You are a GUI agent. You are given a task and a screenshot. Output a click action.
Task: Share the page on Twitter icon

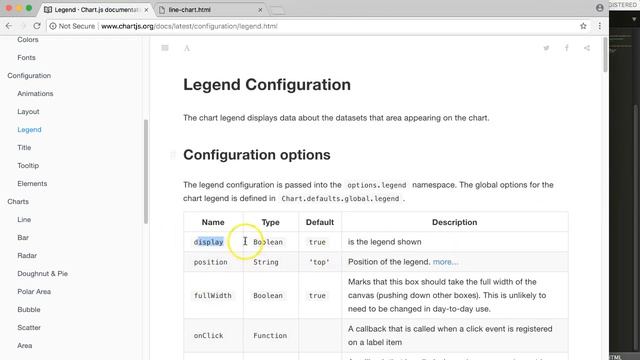[546, 48]
